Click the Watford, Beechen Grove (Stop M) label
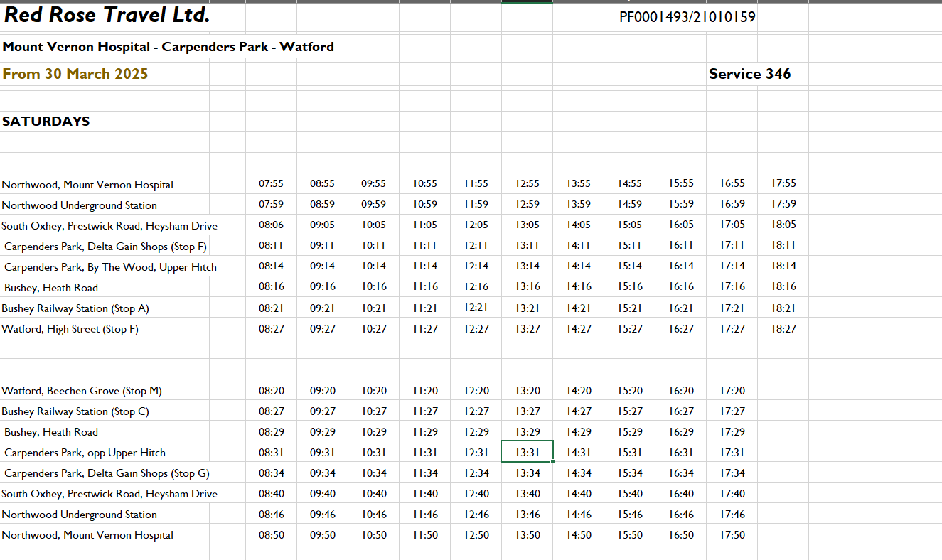This screenshot has width=942, height=560. 82,391
